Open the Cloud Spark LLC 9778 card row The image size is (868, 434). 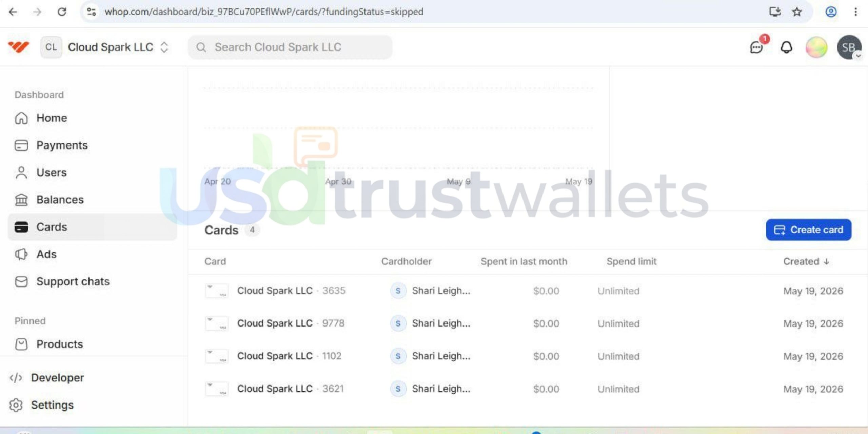click(528, 323)
